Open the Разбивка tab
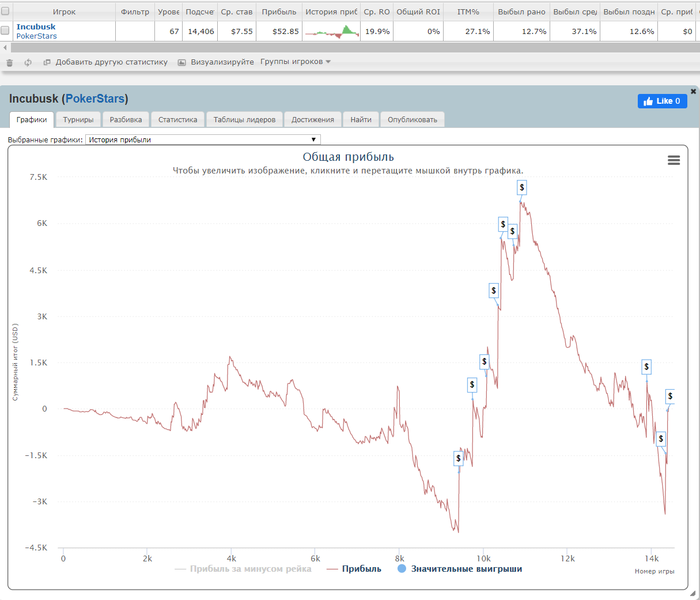Viewport: 700px width, 600px height. [x=125, y=120]
